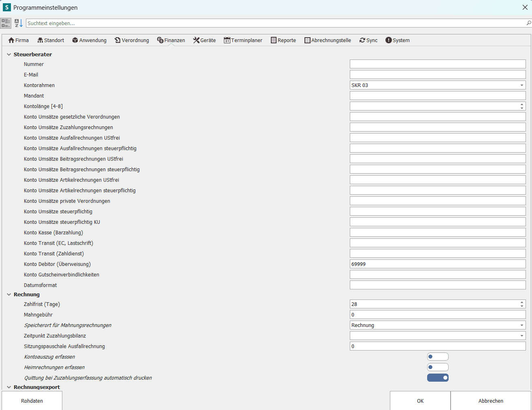This screenshot has width=532, height=410.
Task: Click the Finanzen tab
Action: pyautogui.click(x=171, y=40)
